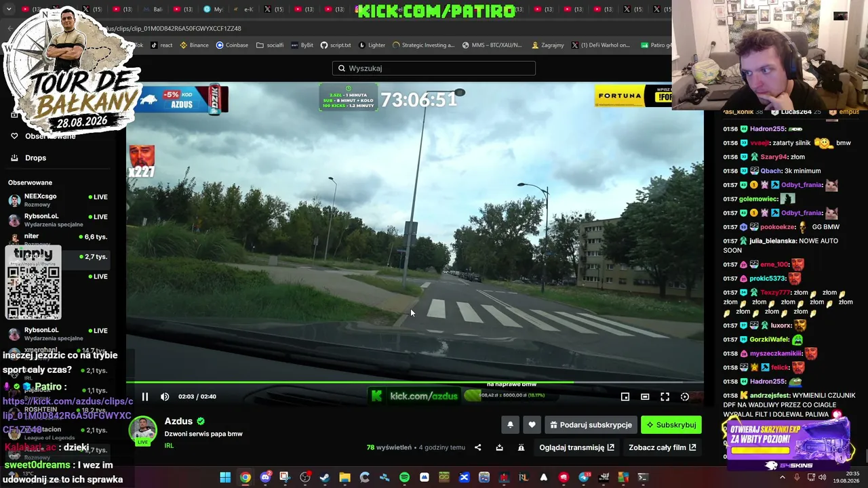Click the notification bell for Azdus
The width and height of the screenshot is (868, 488).
[x=511, y=425]
